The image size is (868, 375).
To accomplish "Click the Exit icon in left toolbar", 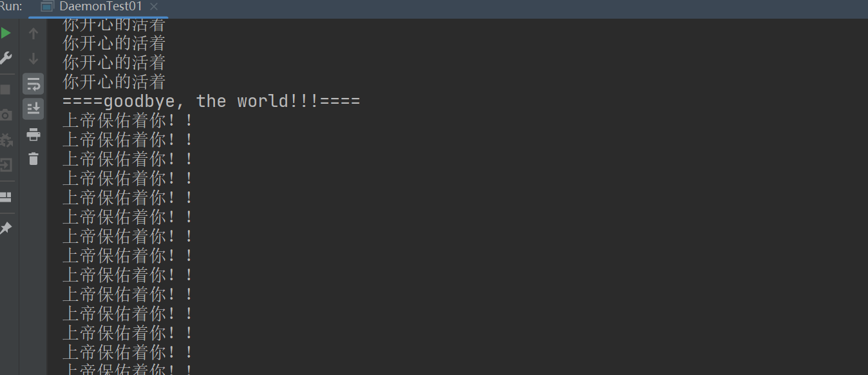I will (x=6, y=165).
